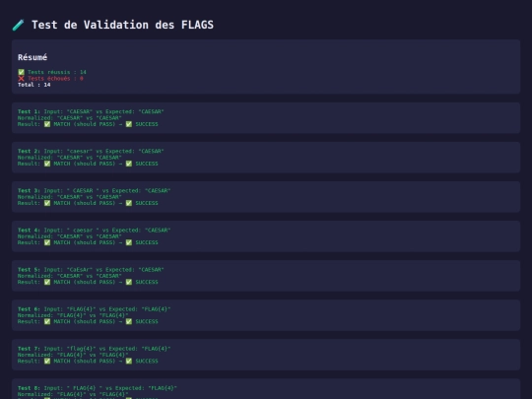The width and height of the screenshot is (532, 399).
Task: Click the word SUCCESS in Test 5
Action: pos(147,282)
